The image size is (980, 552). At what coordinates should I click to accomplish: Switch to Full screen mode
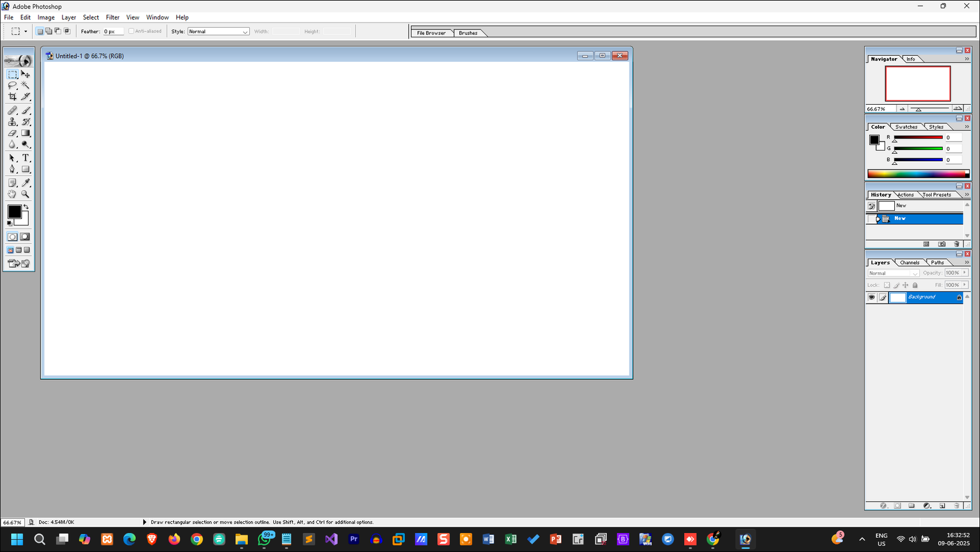click(x=27, y=250)
